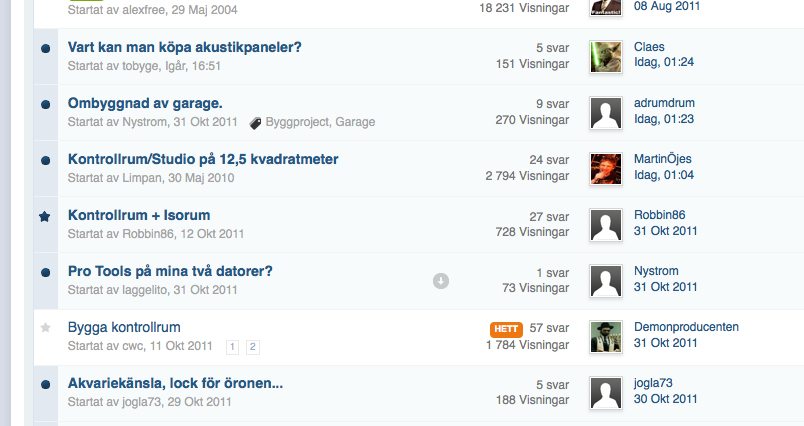Click unread dot beside Akvariekänsla thread
The width and height of the screenshot is (804, 426).
tap(46, 384)
